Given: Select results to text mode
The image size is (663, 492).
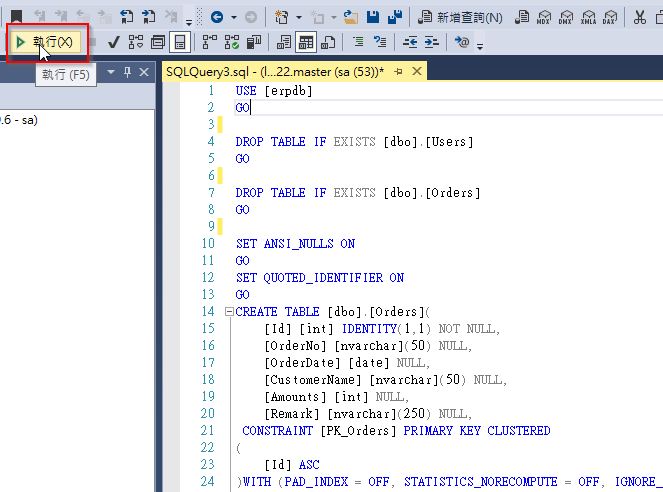Looking at the screenshot, I should point(283,42).
